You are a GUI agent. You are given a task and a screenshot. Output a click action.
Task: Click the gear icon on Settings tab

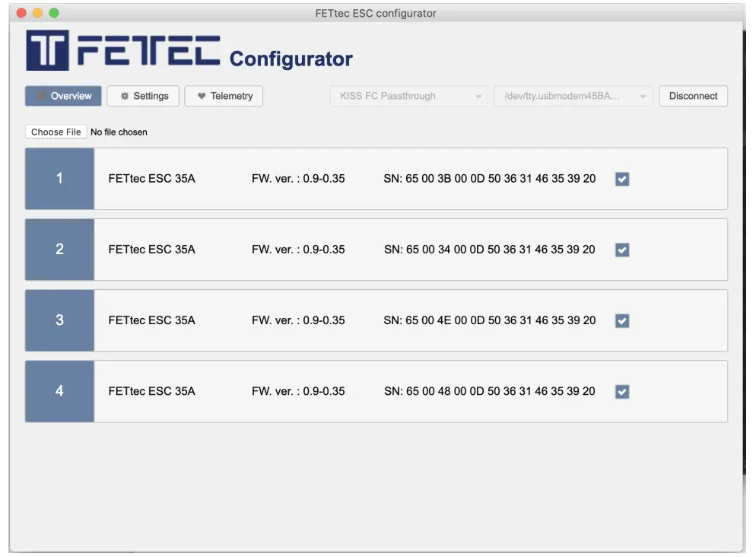coord(125,96)
